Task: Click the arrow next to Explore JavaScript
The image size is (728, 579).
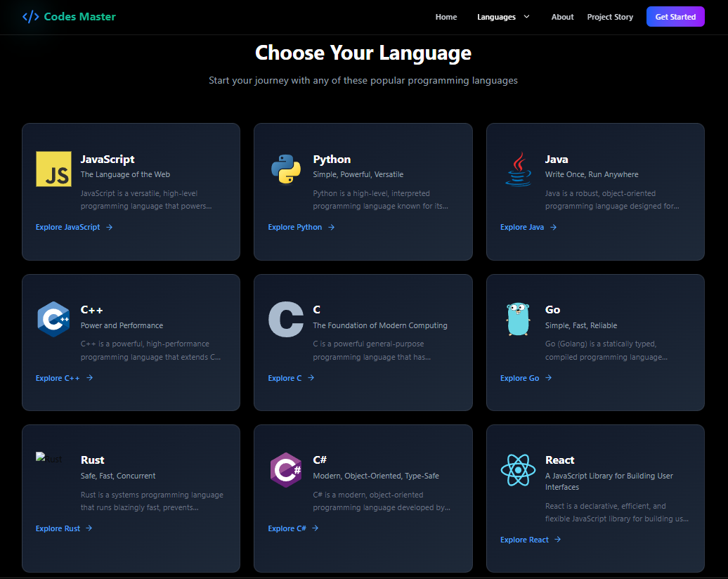Action: (109, 227)
